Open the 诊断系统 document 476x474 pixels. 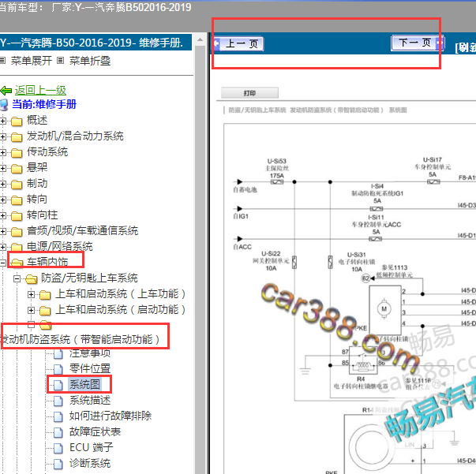pyautogui.click(x=90, y=464)
